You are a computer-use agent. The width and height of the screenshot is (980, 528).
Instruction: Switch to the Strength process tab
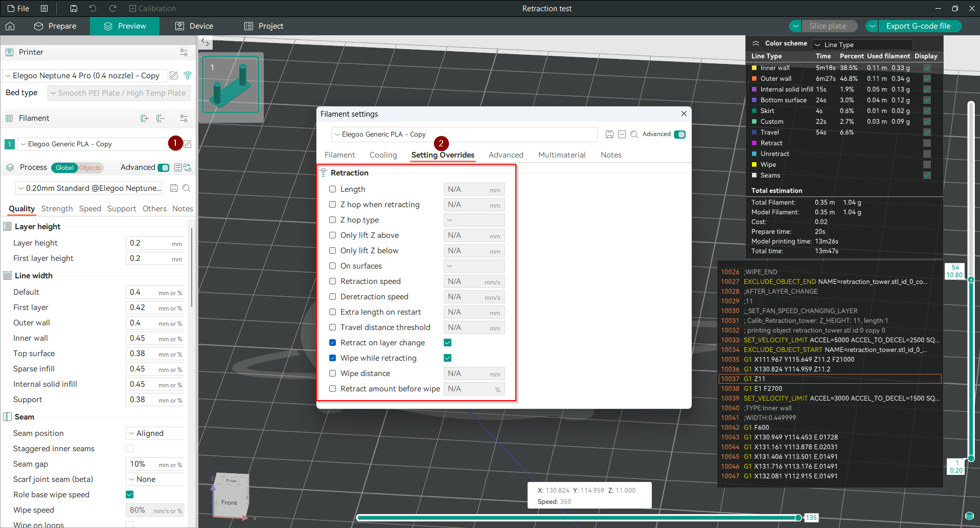point(57,209)
